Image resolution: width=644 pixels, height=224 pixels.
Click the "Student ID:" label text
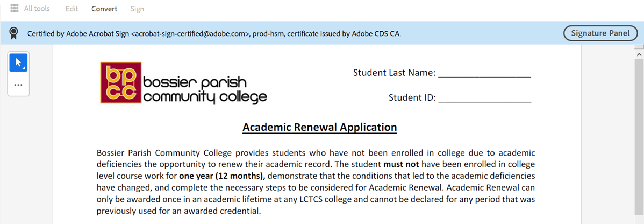click(412, 98)
